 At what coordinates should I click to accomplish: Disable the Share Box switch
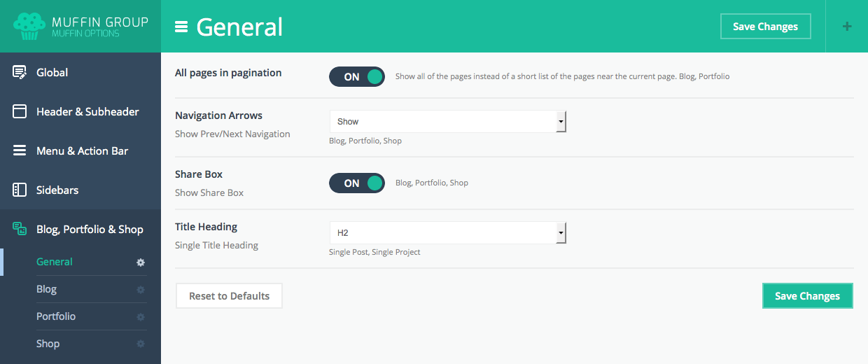[357, 183]
